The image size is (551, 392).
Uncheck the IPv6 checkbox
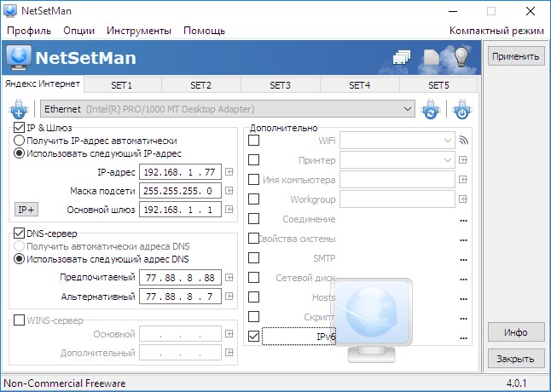tap(253, 337)
